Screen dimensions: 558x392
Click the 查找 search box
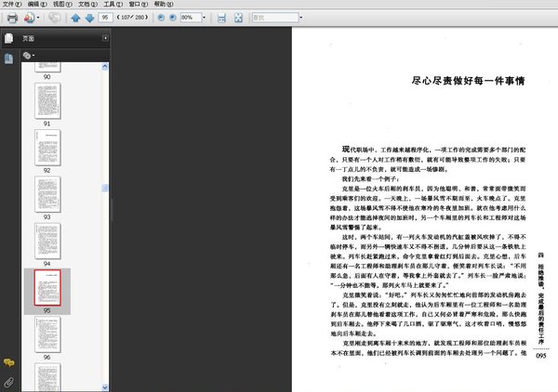pos(277,18)
